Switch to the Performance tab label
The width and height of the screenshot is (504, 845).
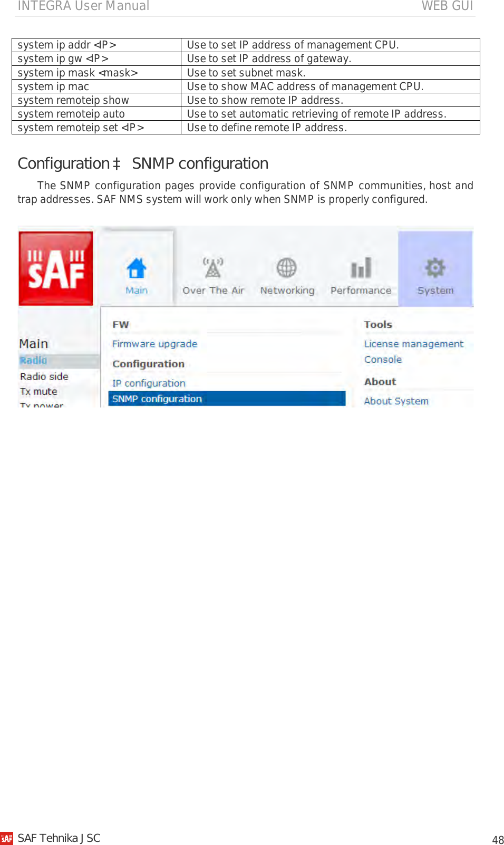click(x=361, y=290)
